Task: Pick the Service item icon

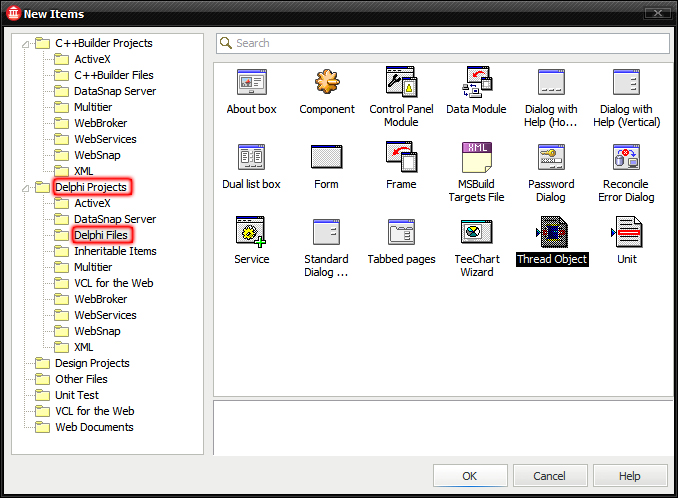Action: [x=251, y=232]
